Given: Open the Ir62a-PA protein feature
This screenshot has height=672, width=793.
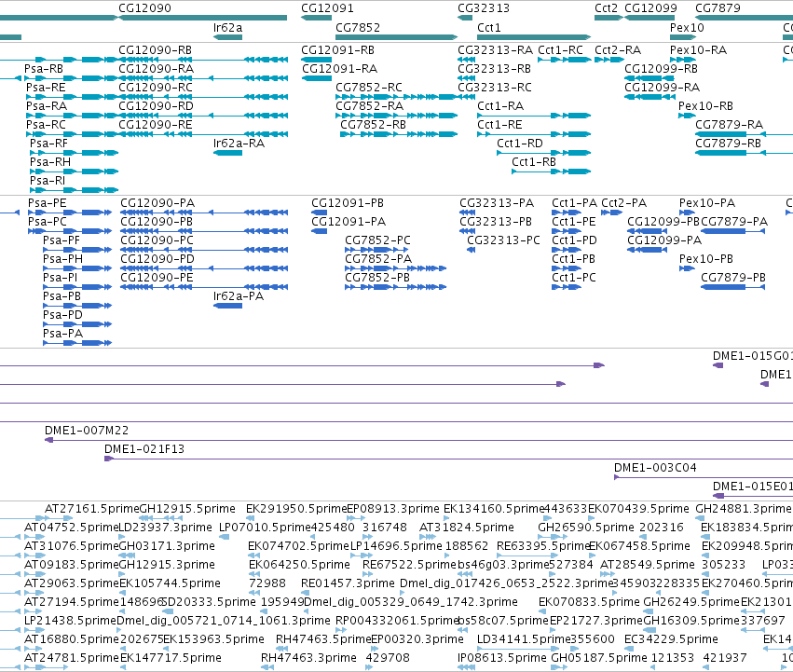Looking at the screenshot, I should click(x=227, y=306).
